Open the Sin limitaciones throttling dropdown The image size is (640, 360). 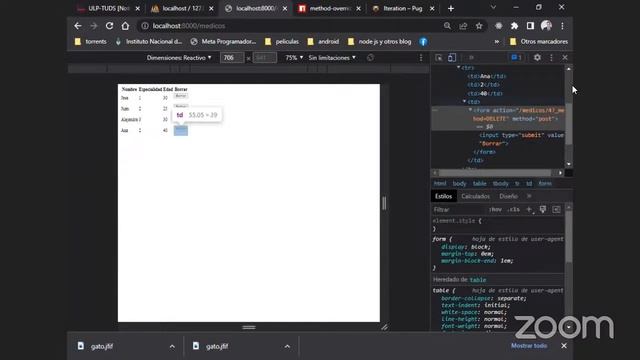click(x=332, y=58)
